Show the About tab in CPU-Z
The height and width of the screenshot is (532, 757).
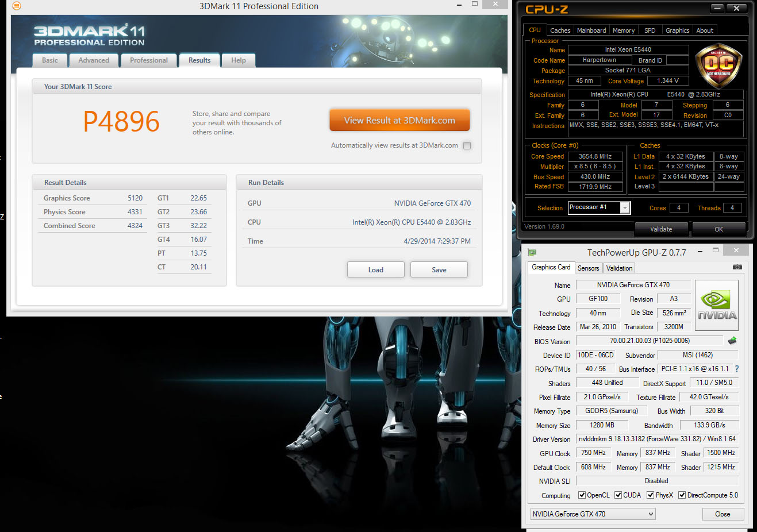705,30
